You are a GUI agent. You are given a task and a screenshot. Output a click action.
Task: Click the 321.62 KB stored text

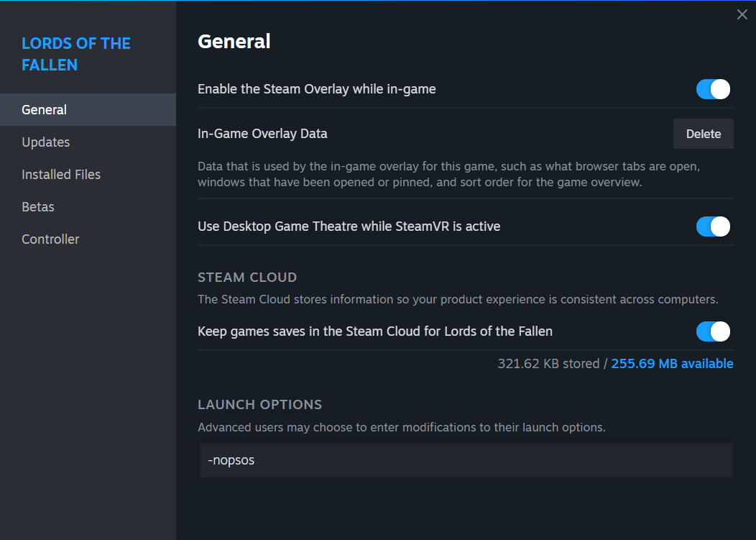[x=548, y=363]
